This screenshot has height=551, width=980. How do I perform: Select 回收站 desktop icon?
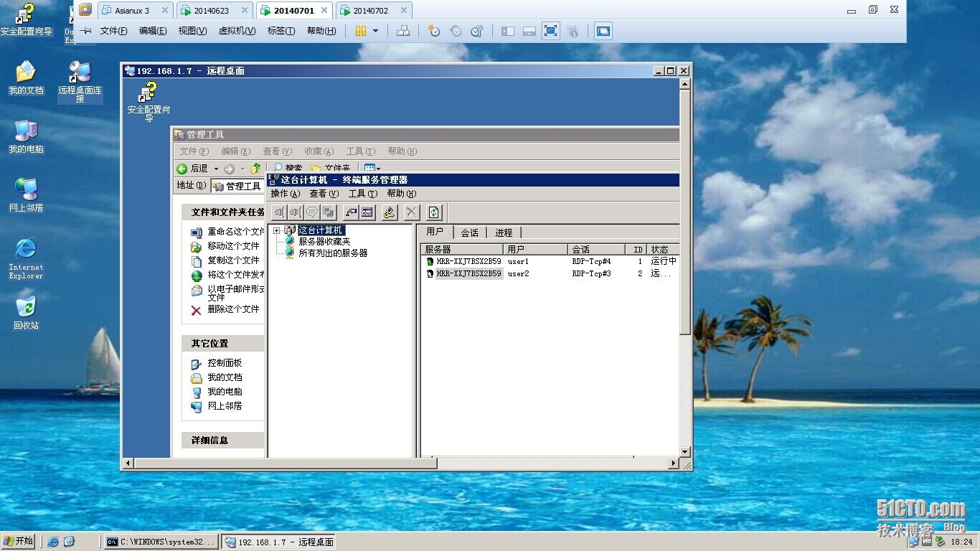(x=26, y=314)
